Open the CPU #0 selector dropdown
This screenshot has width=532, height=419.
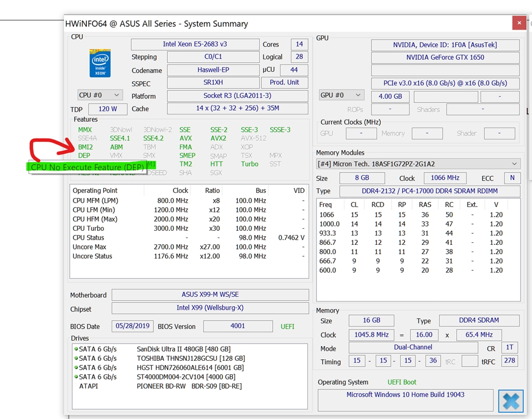point(100,95)
